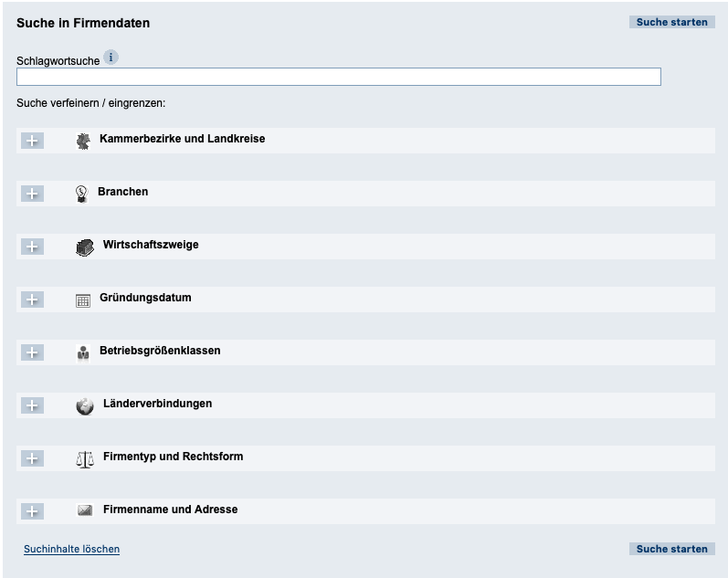Click the scales icon beside Firmentyp und Rechtsform
Image resolution: width=728 pixels, height=578 pixels.
(x=85, y=459)
